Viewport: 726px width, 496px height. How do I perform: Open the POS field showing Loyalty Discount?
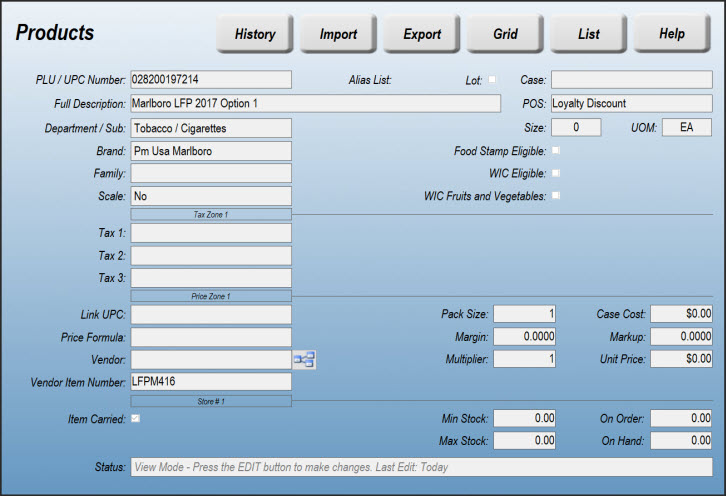(x=632, y=103)
